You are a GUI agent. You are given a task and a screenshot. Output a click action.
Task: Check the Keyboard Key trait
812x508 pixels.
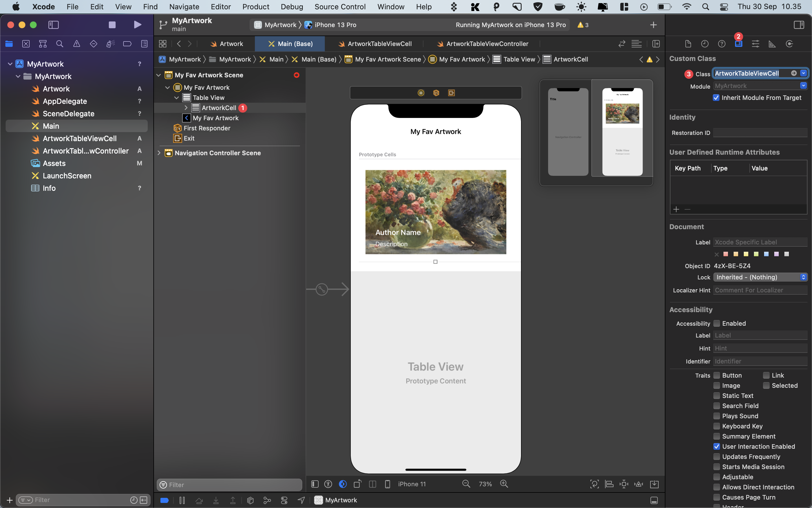[716, 426]
